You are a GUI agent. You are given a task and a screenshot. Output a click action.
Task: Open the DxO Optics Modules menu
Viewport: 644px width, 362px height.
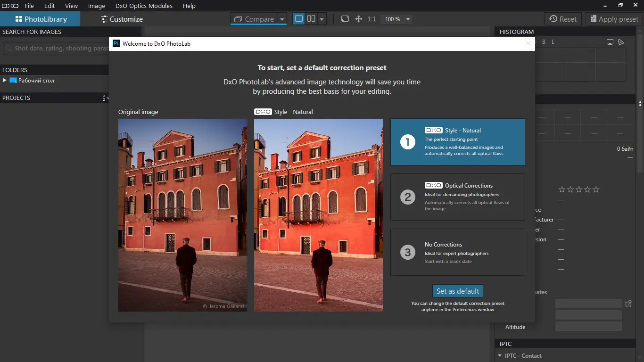point(144,6)
